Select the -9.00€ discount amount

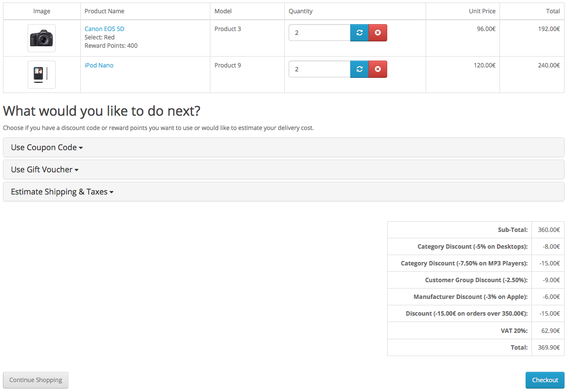[551, 280]
